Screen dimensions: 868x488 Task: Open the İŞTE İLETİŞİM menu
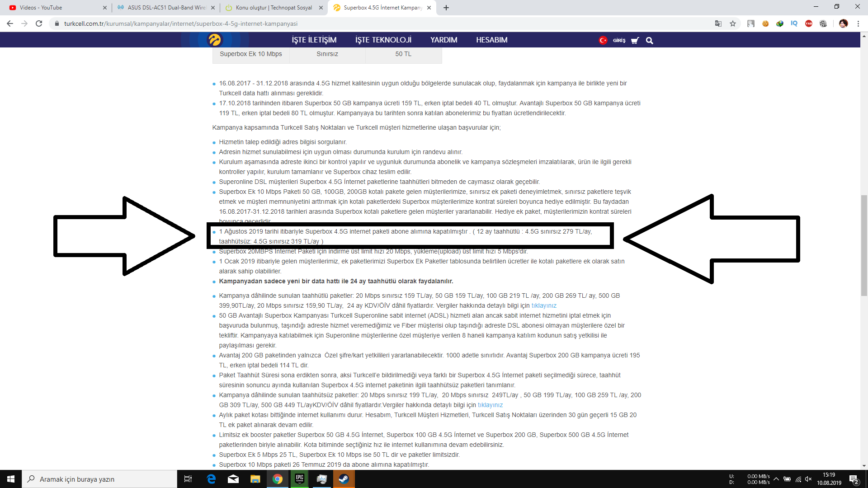pos(314,40)
